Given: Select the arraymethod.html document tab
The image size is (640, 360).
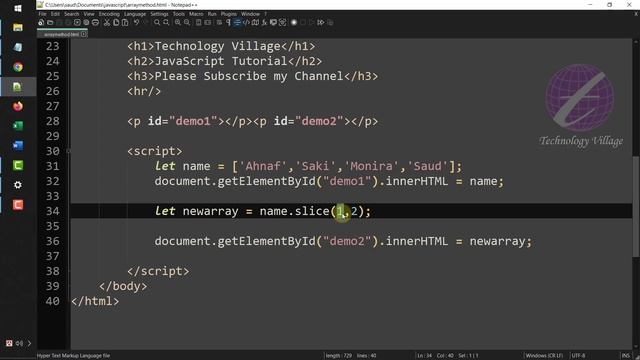Looking at the screenshot, I should tap(61, 35).
